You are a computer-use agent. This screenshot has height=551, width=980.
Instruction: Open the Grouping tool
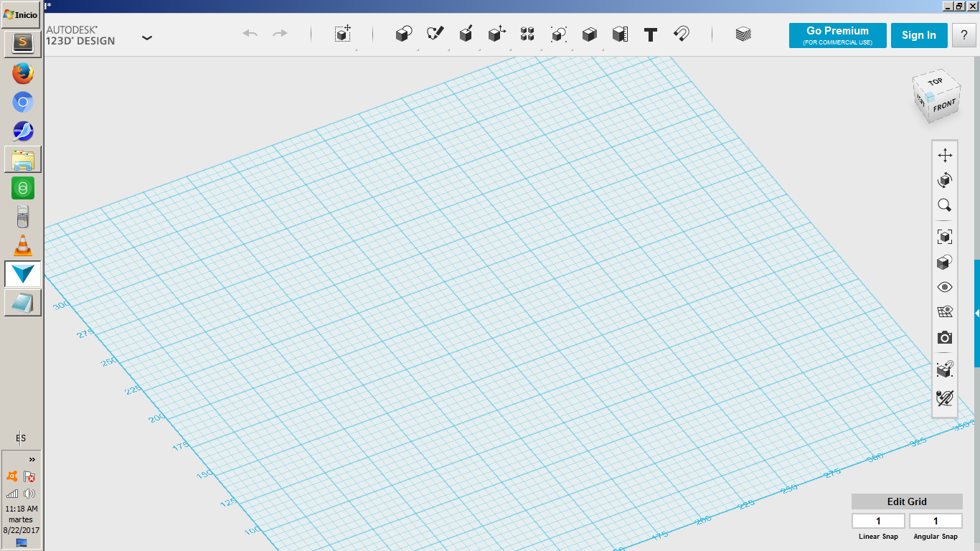coord(559,34)
